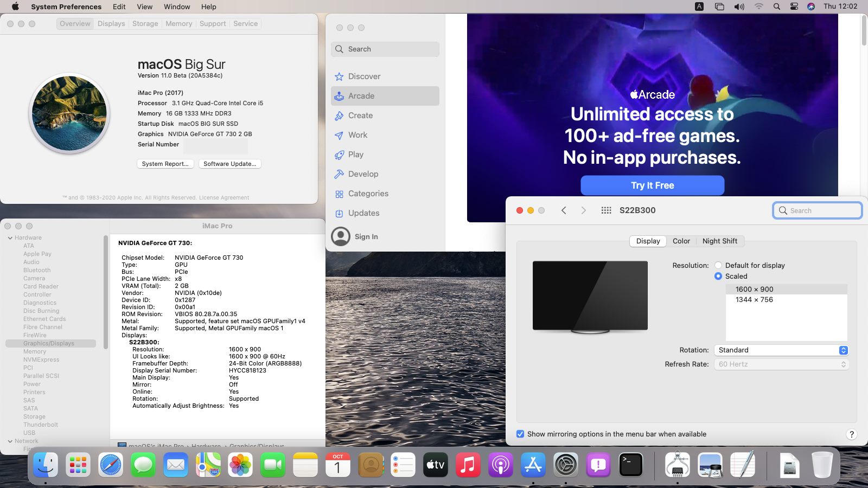Activate Siri from the menu bar

[811, 7]
